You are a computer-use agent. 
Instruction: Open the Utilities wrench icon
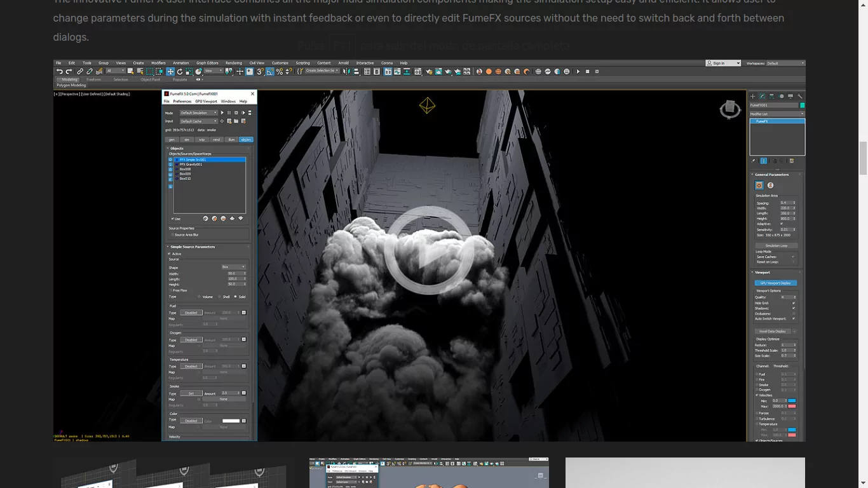coord(800,96)
